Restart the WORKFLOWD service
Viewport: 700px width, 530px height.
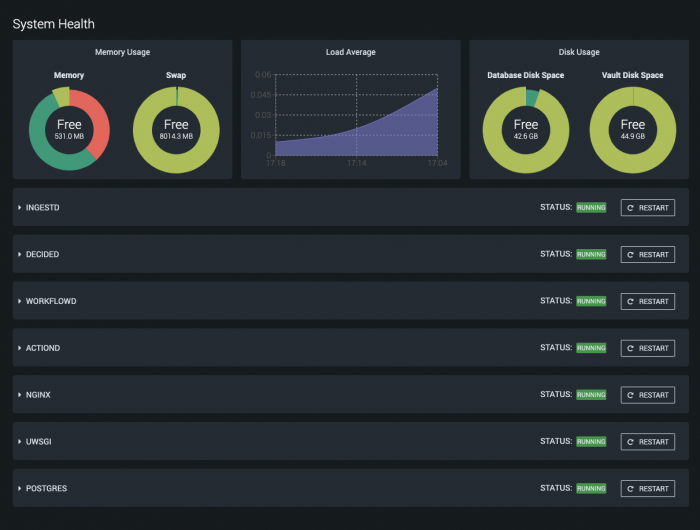tap(647, 301)
